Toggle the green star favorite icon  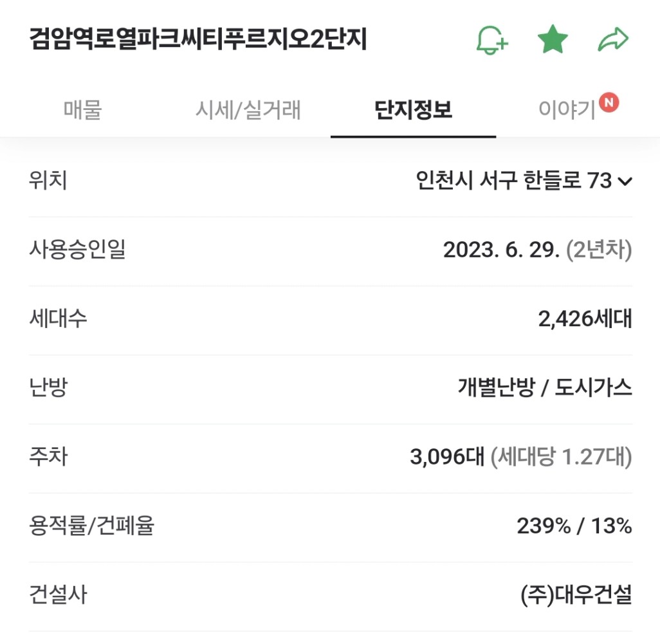(x=553, y=39)
